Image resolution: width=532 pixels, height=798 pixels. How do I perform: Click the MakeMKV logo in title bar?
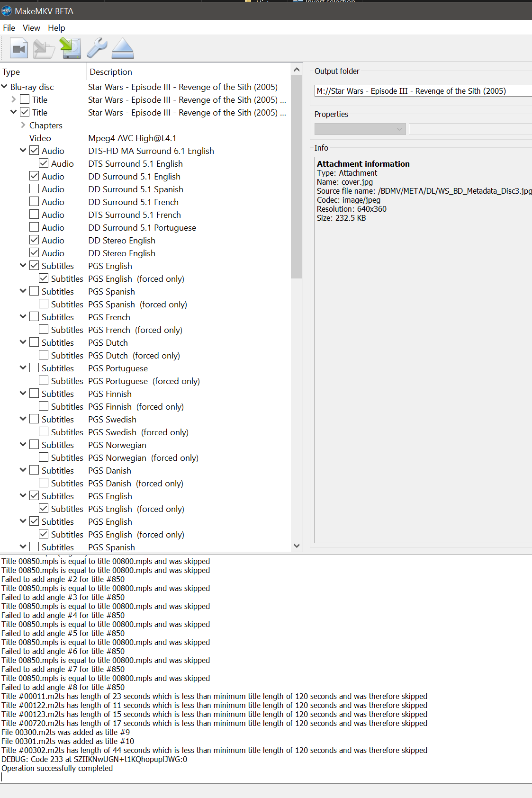pyautogui.click(x=7, y=11)
